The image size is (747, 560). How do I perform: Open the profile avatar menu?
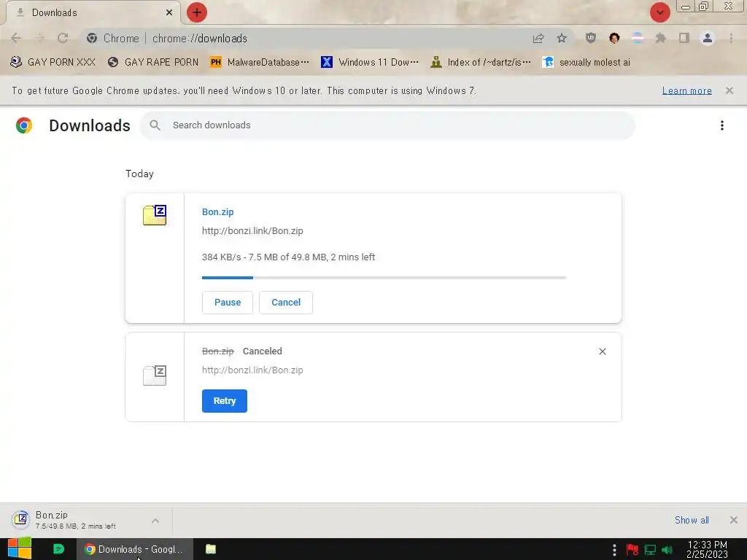[x=708, y=38]
